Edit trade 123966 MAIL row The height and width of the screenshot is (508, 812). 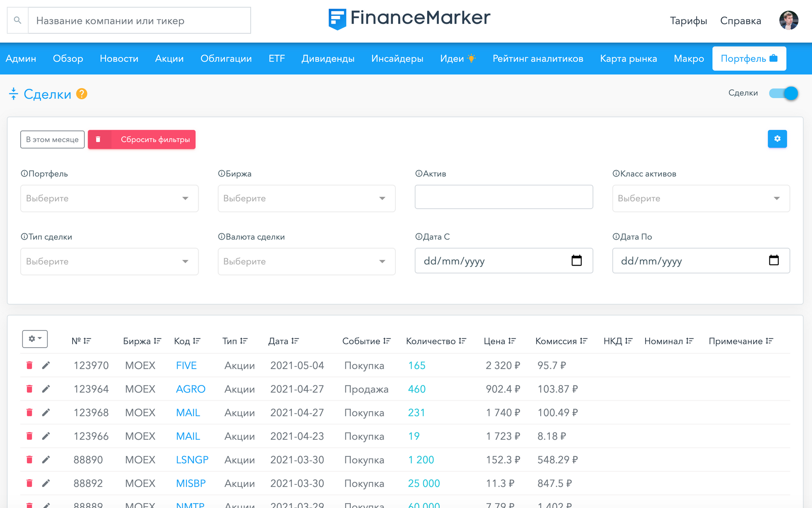[46, 436]
